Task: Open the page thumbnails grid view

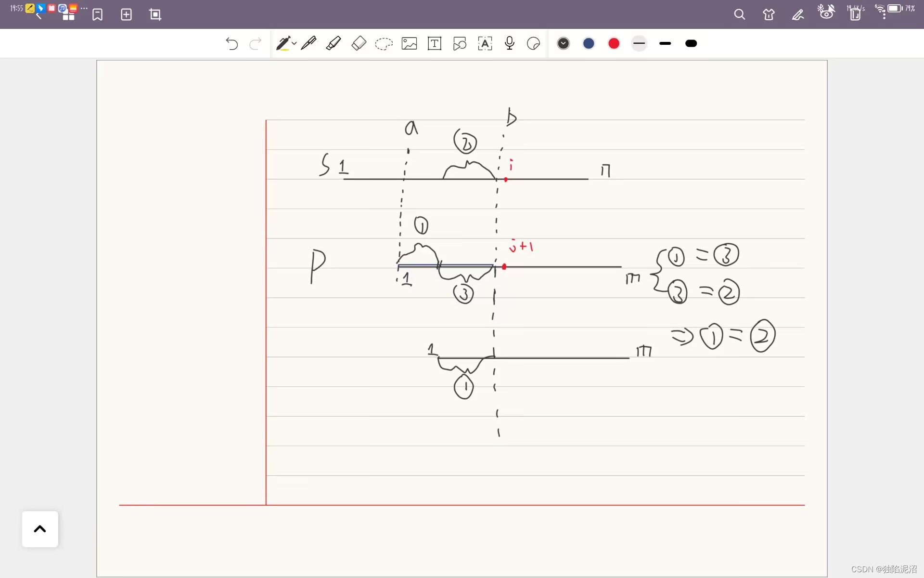Action: point(68,16)
